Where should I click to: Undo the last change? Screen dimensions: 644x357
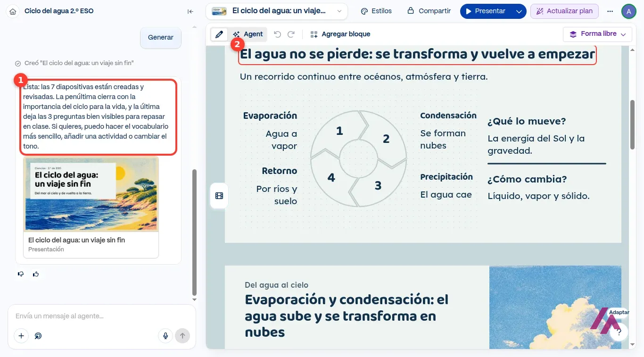coord(278,34)
